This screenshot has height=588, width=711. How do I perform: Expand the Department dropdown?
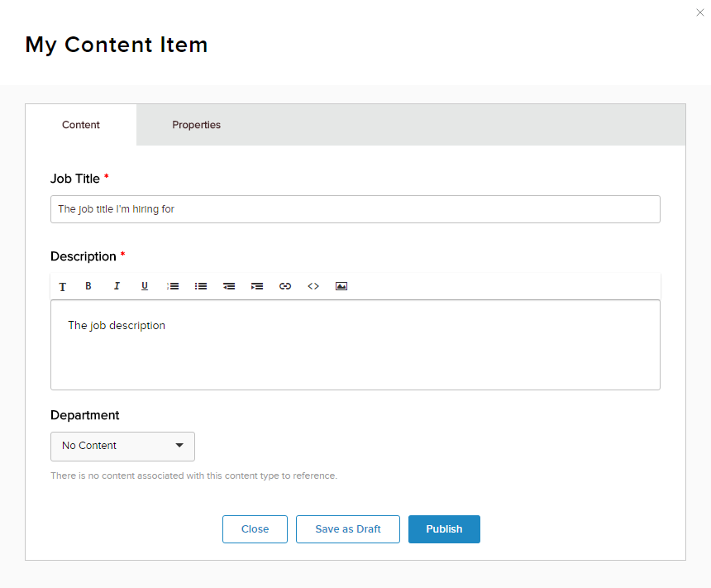point(122,446)
